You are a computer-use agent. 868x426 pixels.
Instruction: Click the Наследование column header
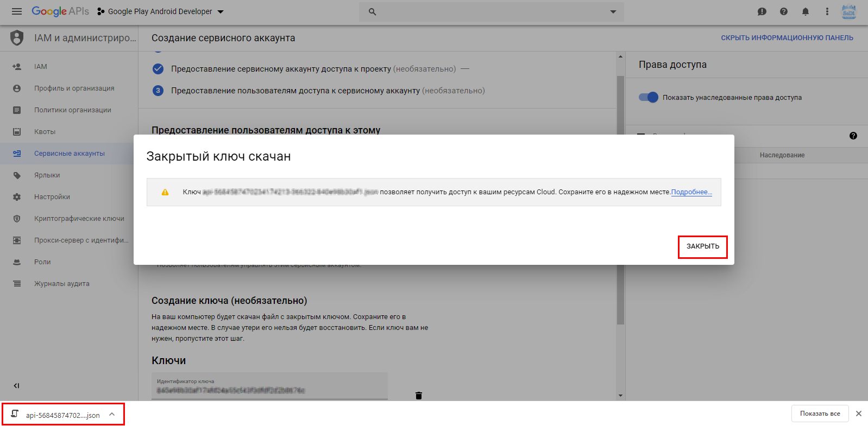782,155
